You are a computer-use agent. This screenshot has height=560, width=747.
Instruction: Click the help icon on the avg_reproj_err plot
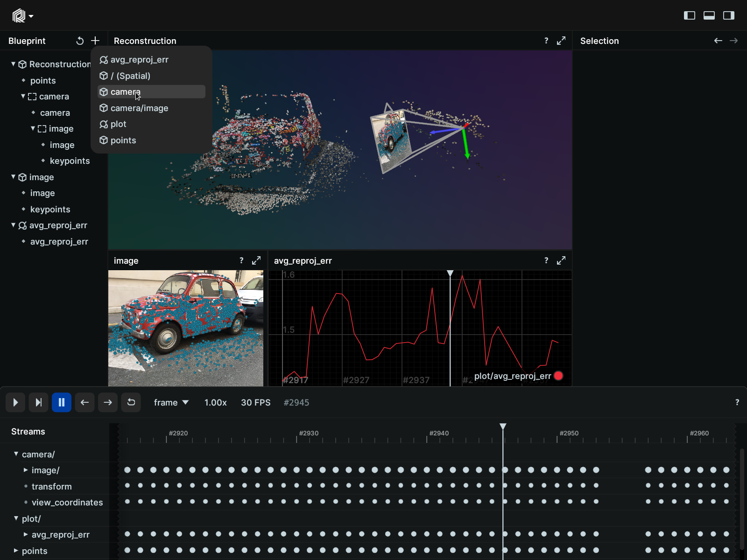tap(546, 260)
